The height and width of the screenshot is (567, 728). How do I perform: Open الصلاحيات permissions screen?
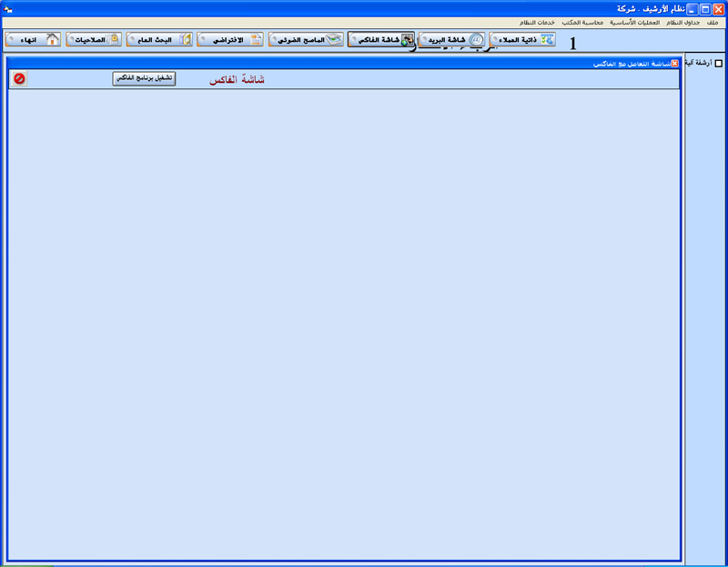pyautogui.click(x=94, y=40)
